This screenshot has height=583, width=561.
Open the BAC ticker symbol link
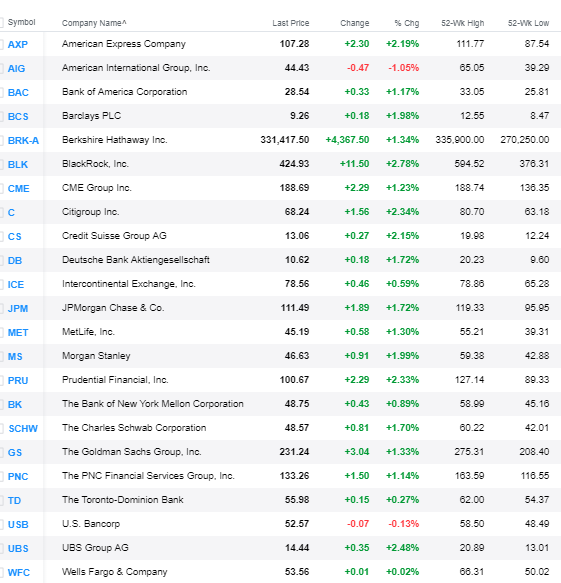tap(18, 93)
